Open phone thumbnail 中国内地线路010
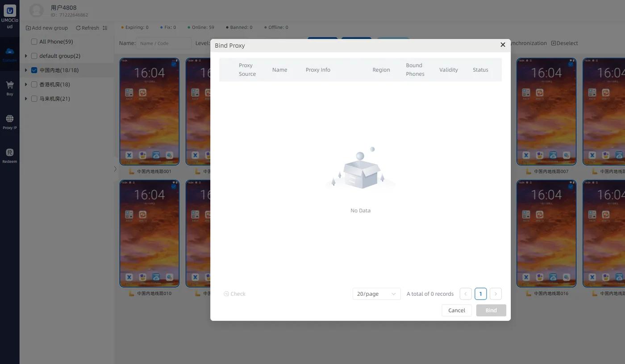Screen dimensions: 625x364 [150, 234]
